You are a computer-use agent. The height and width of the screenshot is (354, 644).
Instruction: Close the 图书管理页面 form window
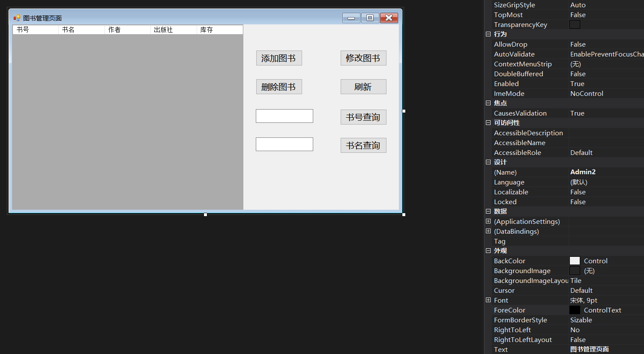pos(389,18)
